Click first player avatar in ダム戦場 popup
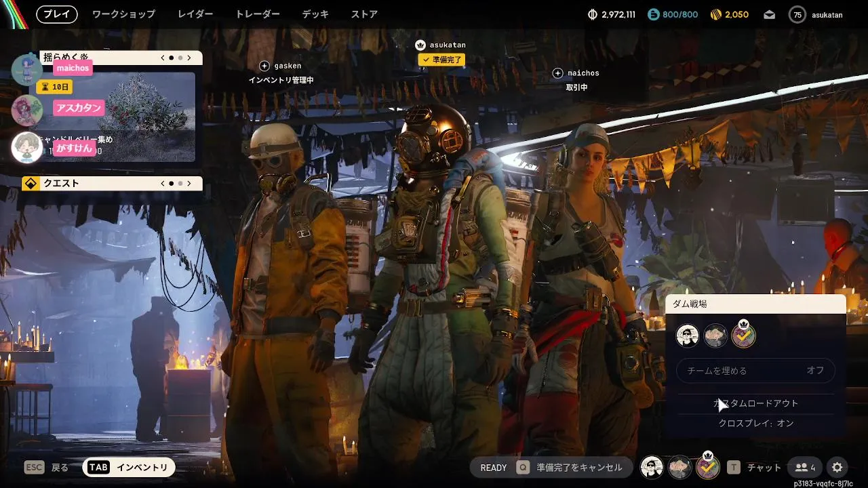Screen dimensions: 868x488 [688, 335]
